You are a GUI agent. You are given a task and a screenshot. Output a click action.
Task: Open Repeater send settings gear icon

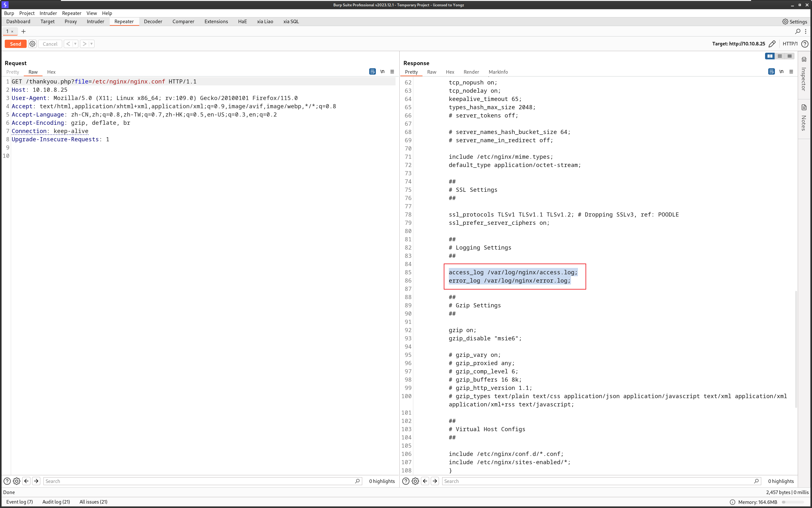[x=32, y=44]
